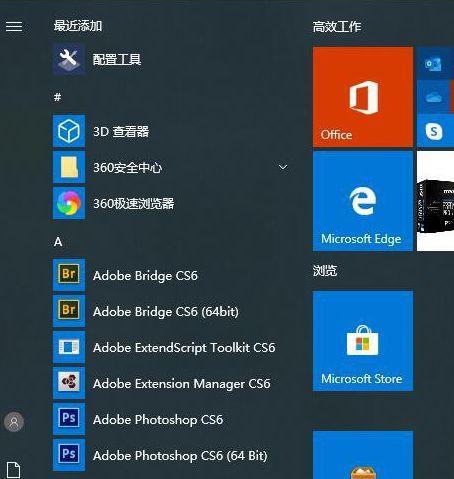
Task: Click the Adobe Bridge CS6 (64bit) Br icon
Action: pos(69,311)
